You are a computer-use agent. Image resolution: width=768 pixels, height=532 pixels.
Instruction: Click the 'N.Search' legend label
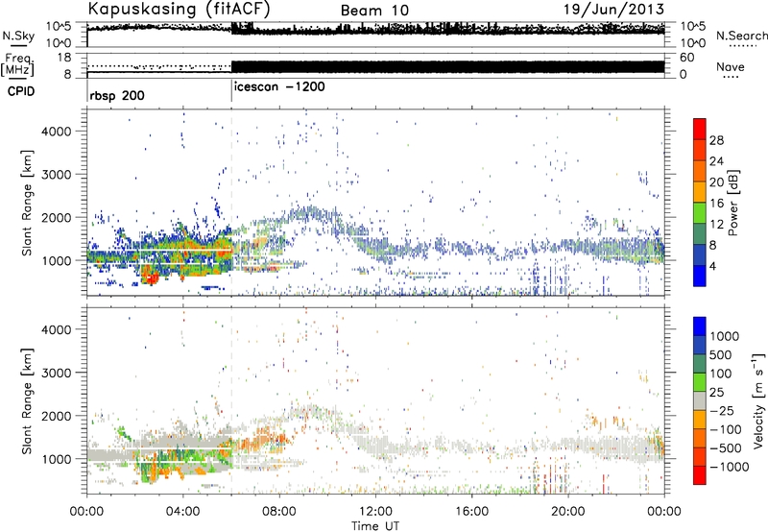pos(741,36)
